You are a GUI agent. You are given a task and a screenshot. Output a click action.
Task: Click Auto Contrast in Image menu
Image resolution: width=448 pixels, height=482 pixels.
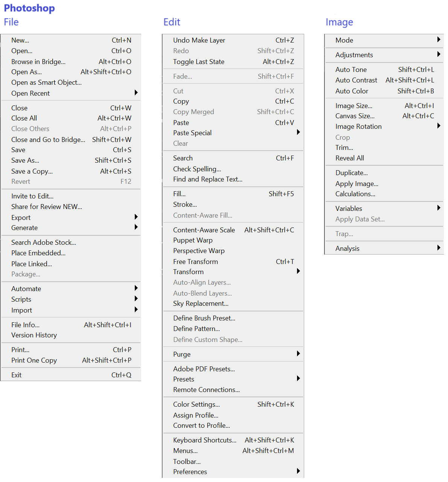click(356, 80)
